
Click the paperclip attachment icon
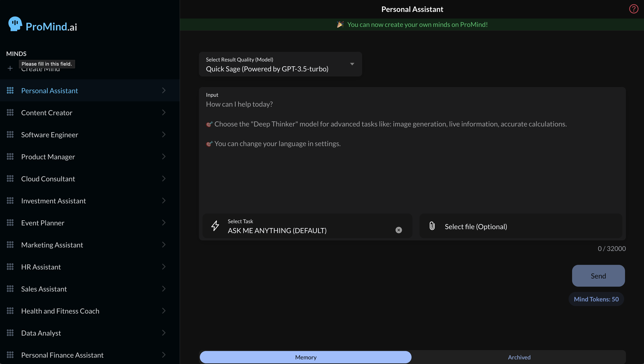pyautogui.click(x=432, y=226)
